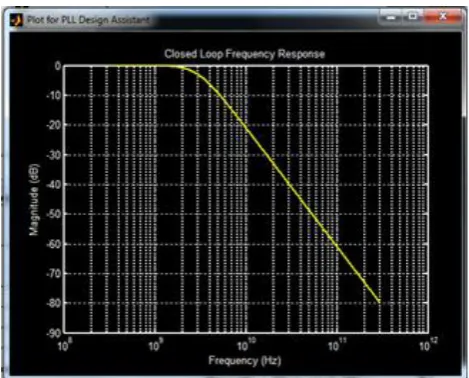
Task: Click the 10^8 frequency tick label
Action: [65, 345]
